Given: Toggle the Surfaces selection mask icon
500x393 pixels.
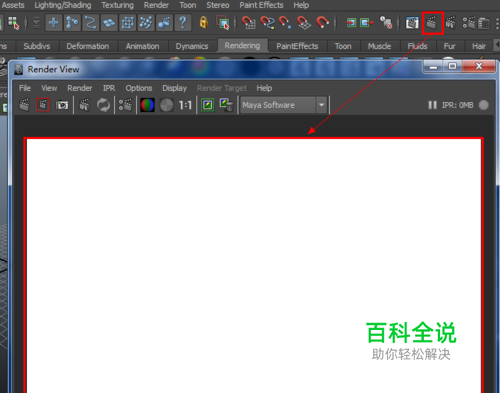Looking at the screenshot, I should pyautogui.click(x=109, y=23).
